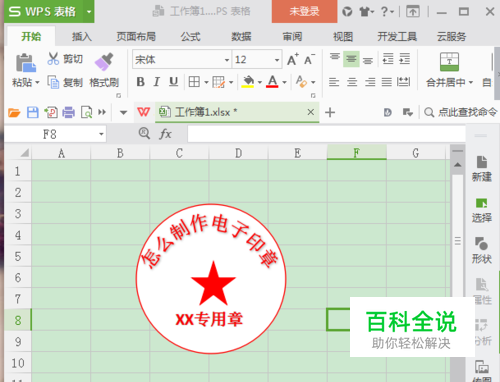Expand Merge and Center dropdown arrow

point(471,82)
